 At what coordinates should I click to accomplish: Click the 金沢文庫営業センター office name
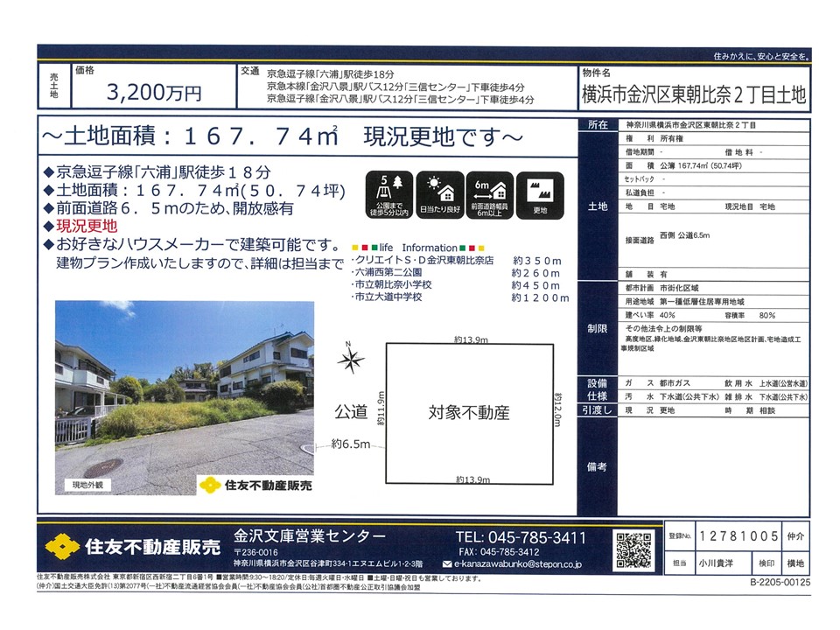(309, 537)
